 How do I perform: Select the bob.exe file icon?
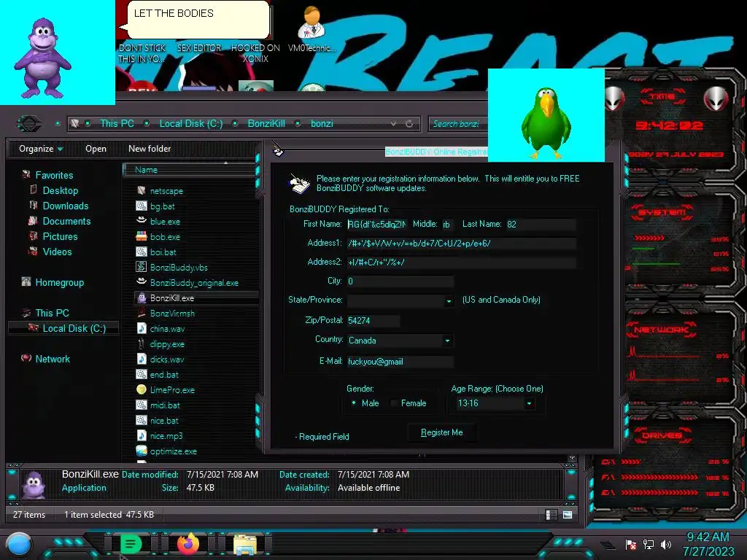click(142, 236)
